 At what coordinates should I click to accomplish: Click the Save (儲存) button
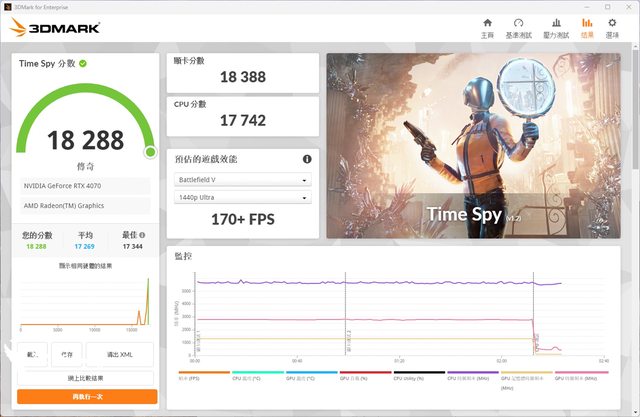[x=67, y=354]
